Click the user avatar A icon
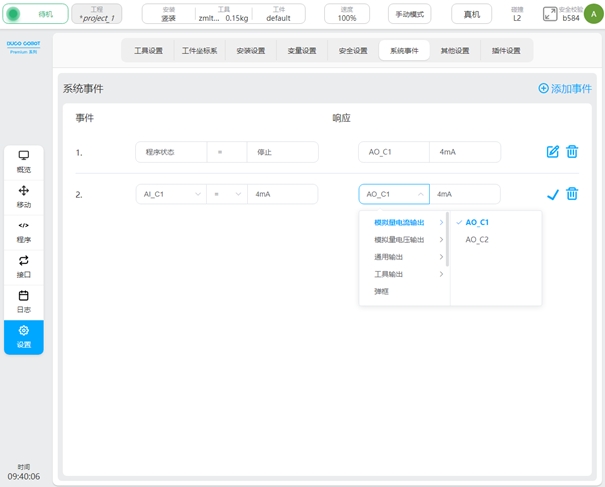Image resolution: width=605 pixels, height=487 pixels. [x=594, y=13]
